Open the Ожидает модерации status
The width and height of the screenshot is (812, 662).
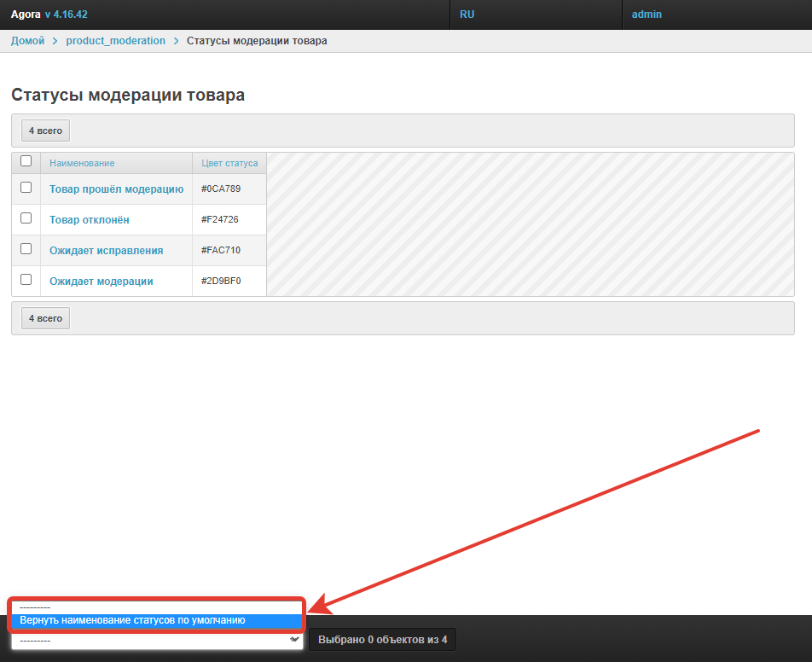click(x=101, y=282)
